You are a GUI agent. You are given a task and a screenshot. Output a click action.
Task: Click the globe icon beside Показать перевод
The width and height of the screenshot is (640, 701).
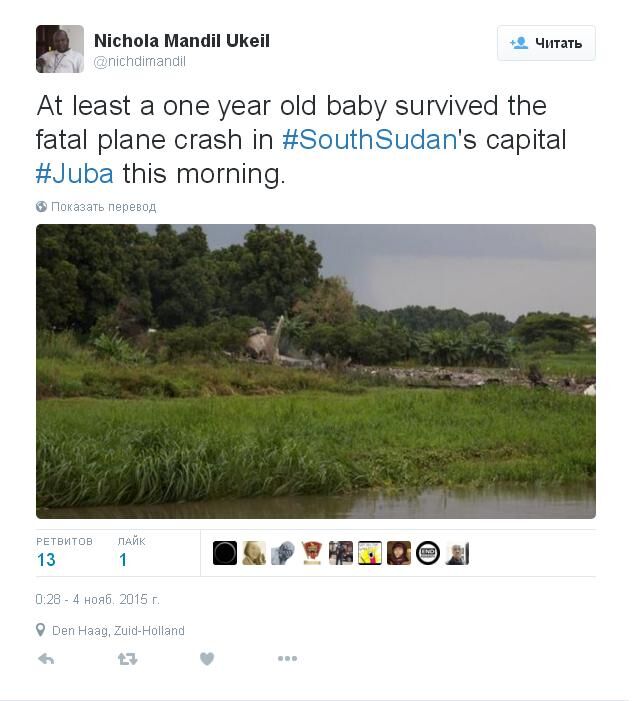tap(41, 207)
